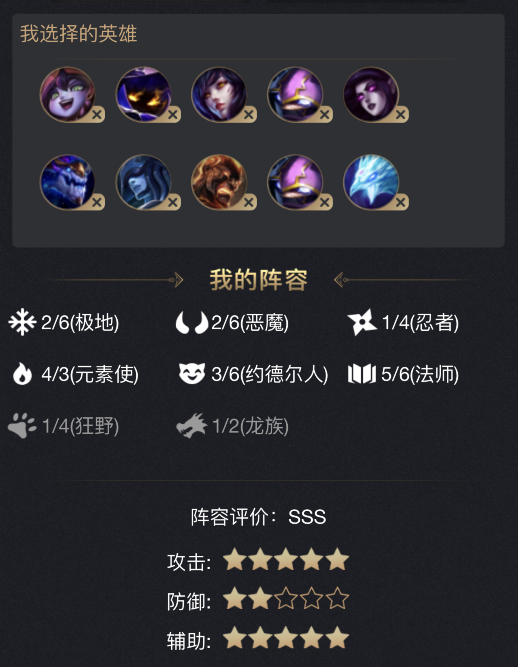Click the Glacial (极地) snowflake synergy icon
This screenshot has height=667, width=518.
click(x=22, y=322)
